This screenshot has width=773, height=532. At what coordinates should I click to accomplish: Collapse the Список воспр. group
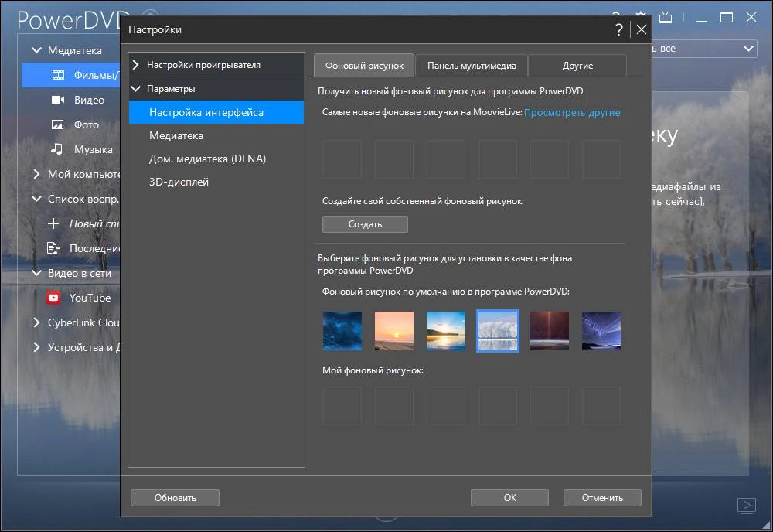coord(36,199)
